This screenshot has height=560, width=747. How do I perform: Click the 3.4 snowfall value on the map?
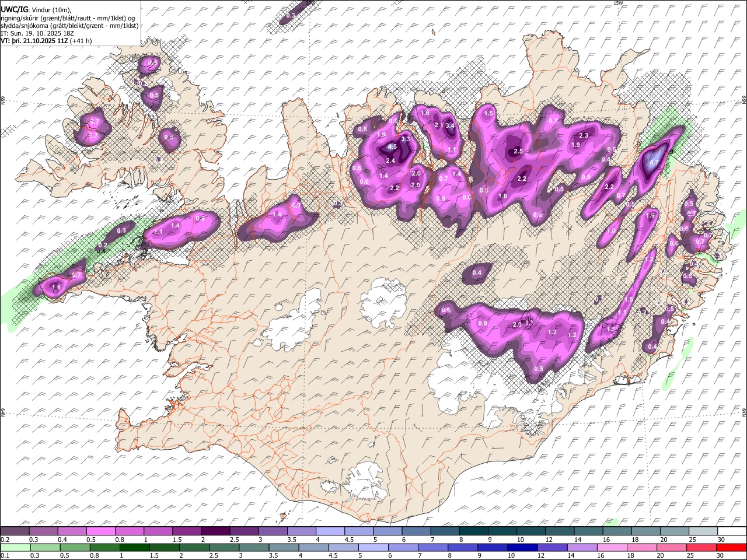450,125
